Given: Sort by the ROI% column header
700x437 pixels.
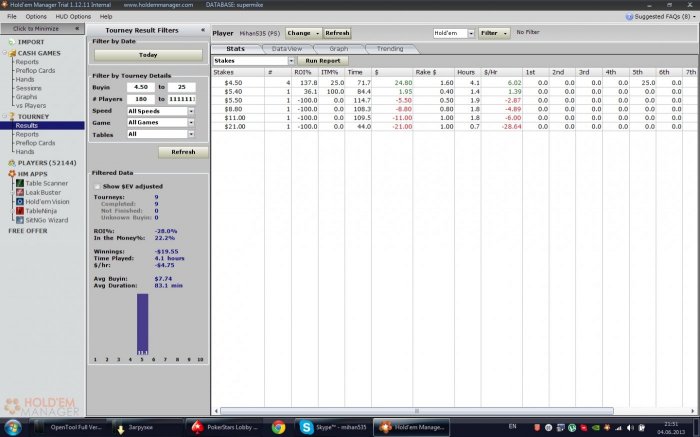Looking at the screenshot, I should [304, 72].
